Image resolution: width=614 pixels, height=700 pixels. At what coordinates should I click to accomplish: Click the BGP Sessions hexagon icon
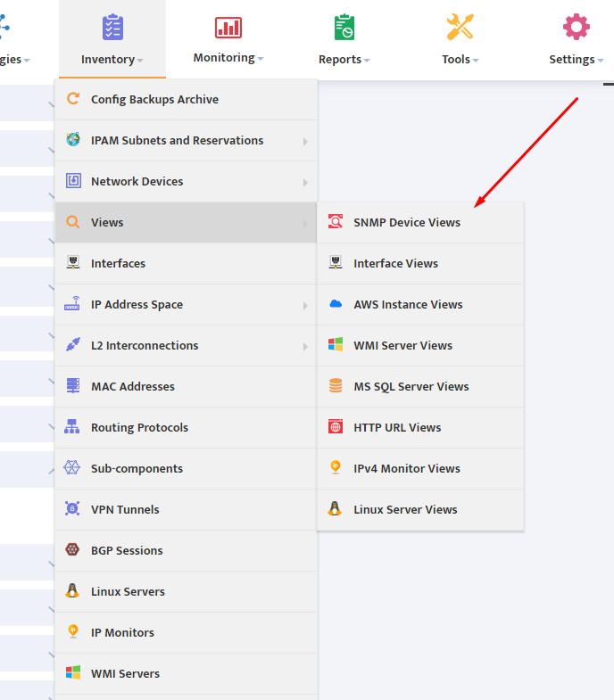point(72,549)
